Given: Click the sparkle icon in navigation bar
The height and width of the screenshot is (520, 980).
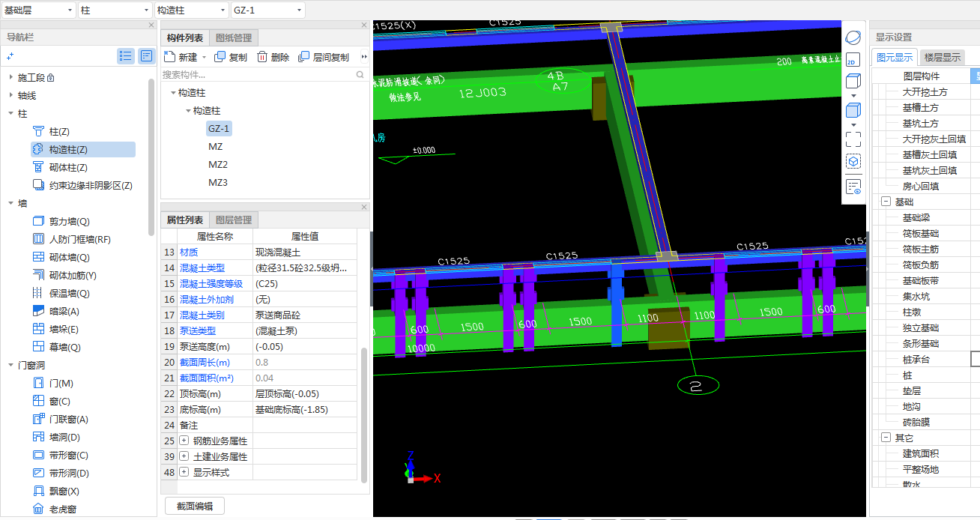Looking at the screenshot, I should pyautogui.click(x=10, y=55).
